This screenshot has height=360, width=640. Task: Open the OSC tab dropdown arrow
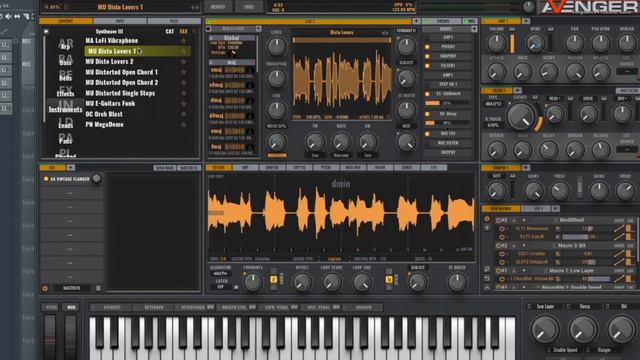(x=416, y=21)
